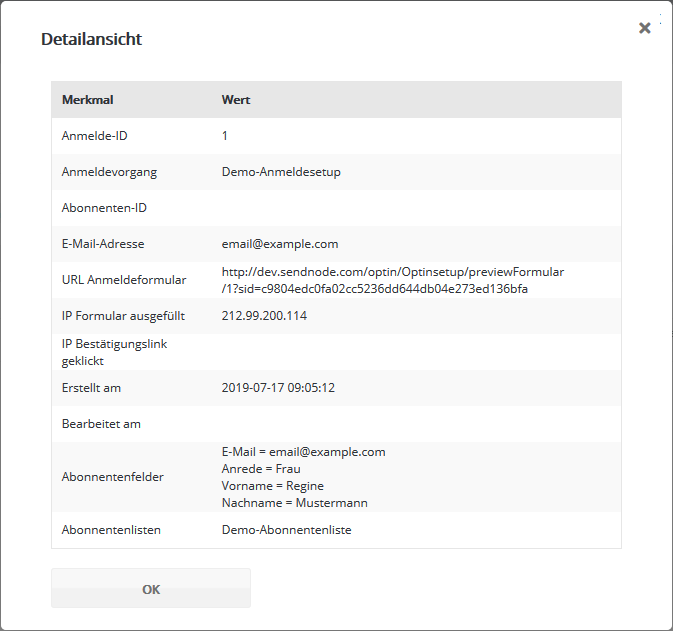Click the Wert column header
Image resolution: width=673 pixels, height=631 pixels.
pyautogui.click(x=236, y=100)
